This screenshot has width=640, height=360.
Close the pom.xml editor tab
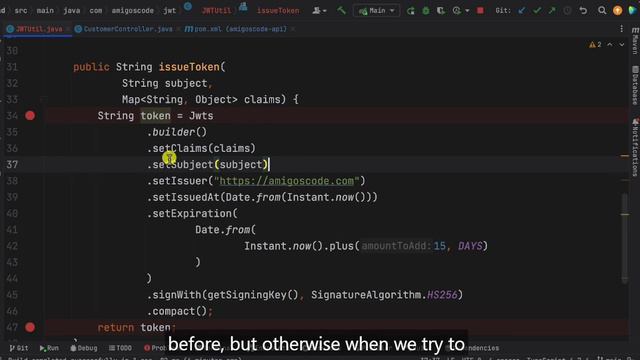pyautogui.click(x=293, y=29)
